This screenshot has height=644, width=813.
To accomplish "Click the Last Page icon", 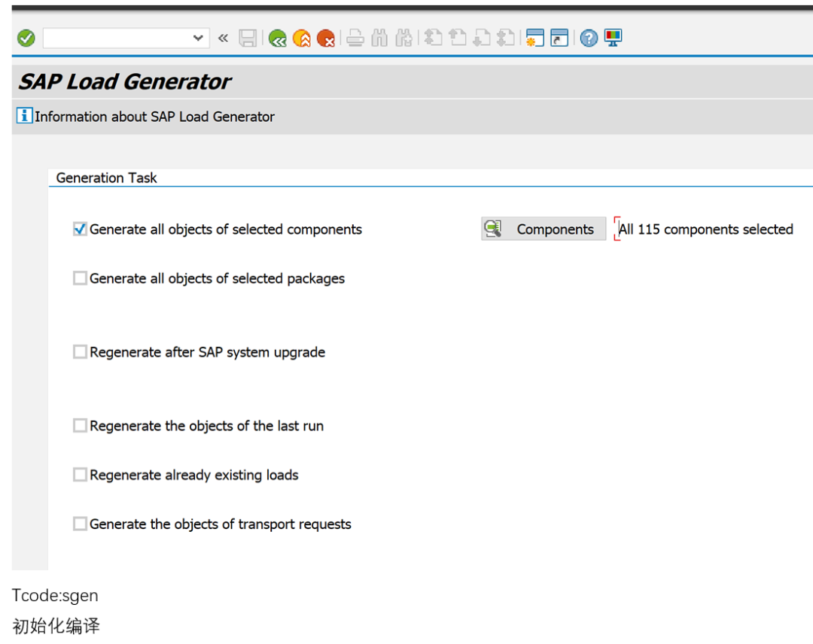I will (506, 38).
